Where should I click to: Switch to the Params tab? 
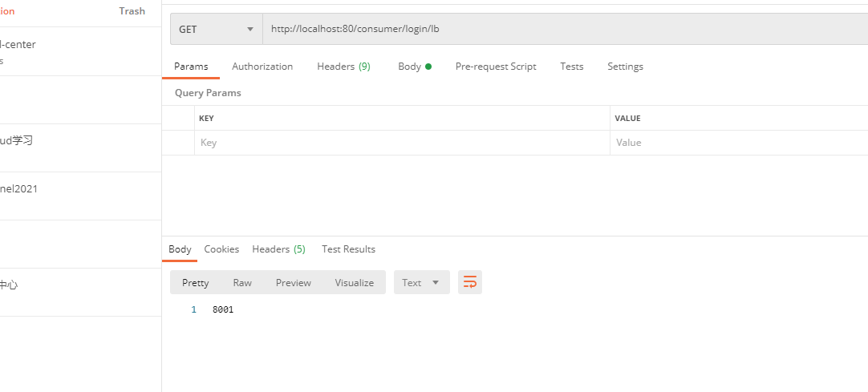coord(191,67)
